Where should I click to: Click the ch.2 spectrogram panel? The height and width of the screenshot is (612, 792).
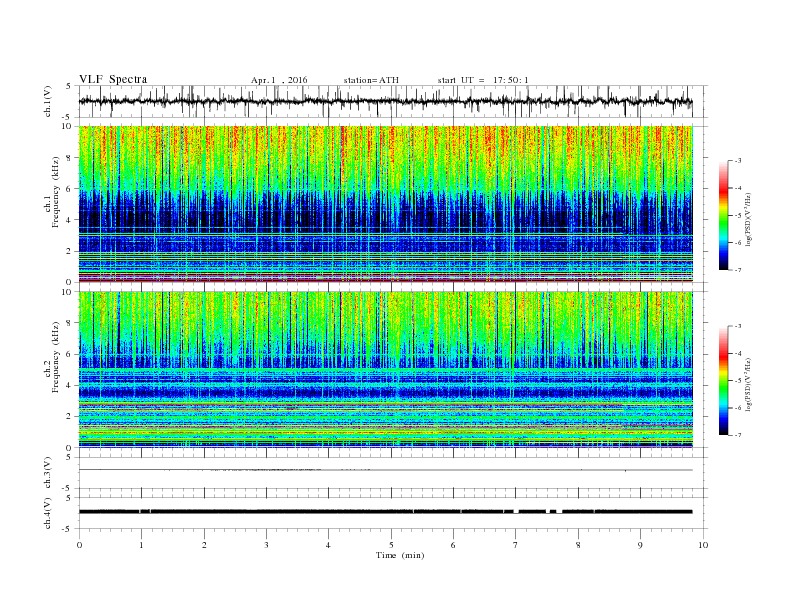(x=385, y=370)
